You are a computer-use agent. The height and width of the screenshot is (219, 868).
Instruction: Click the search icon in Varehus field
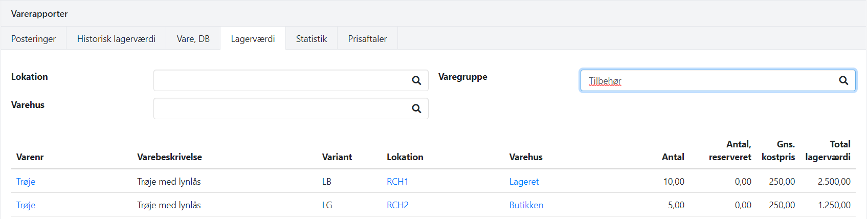416,108
